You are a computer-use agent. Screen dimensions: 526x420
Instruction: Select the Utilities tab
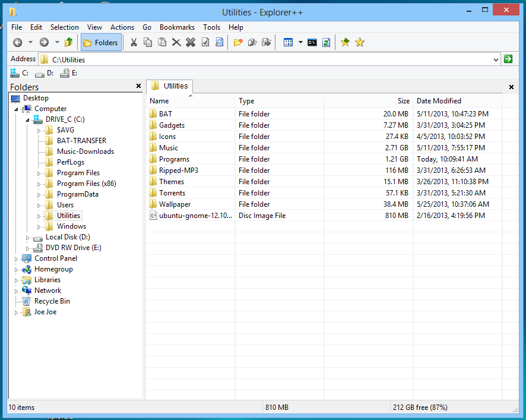pyautogui.click(x=169, y=85)
